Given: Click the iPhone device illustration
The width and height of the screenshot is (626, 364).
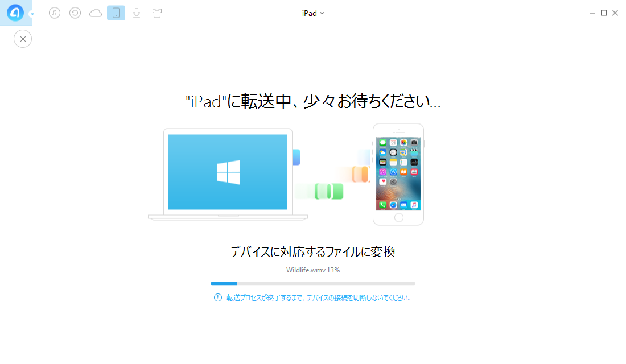Looking at the screenshot, I should [398, 175].
